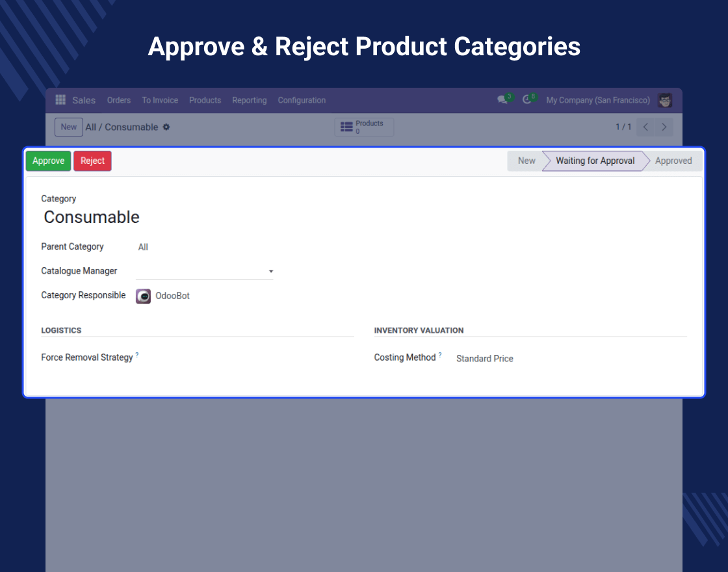Click the INVENTORY VALUATION section heading
This screenshot has width=728, height=572.
pyautogui.click(x=419, y=330)
